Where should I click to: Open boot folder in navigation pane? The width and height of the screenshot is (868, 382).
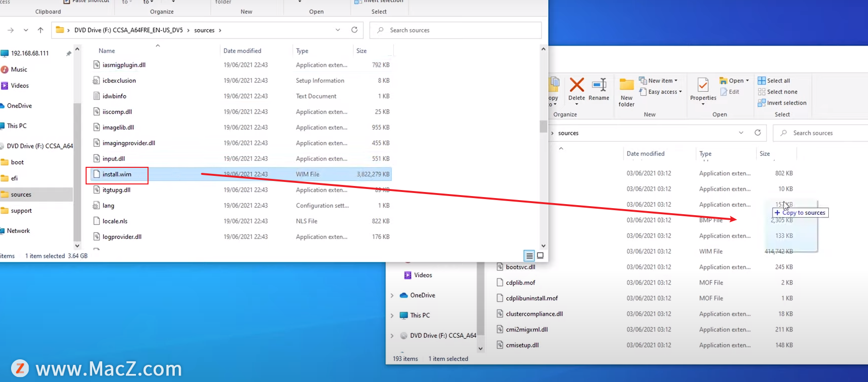pos(17,162)
